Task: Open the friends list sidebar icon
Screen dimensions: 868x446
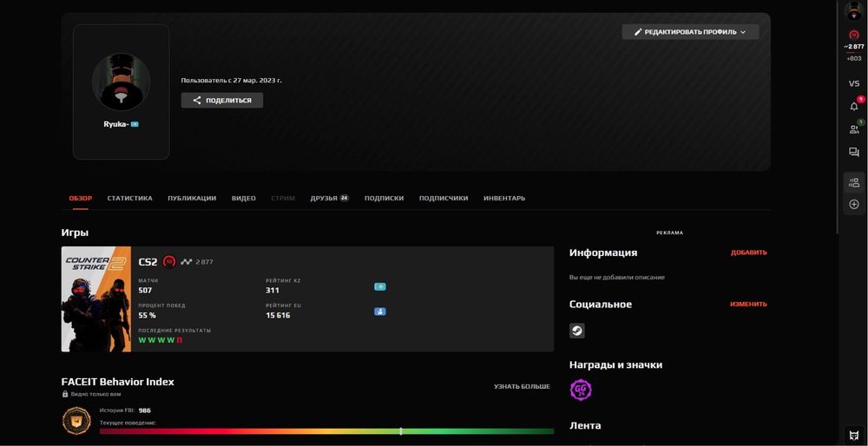Action: [x=854, y=129]
